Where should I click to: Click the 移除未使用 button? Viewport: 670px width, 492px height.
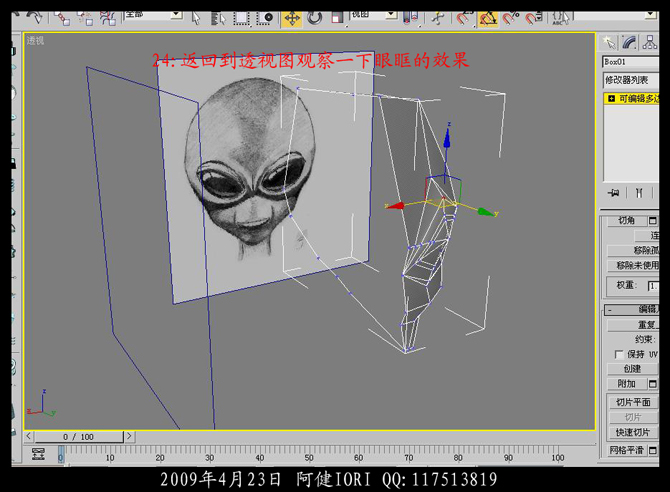(x=633, y=265)
